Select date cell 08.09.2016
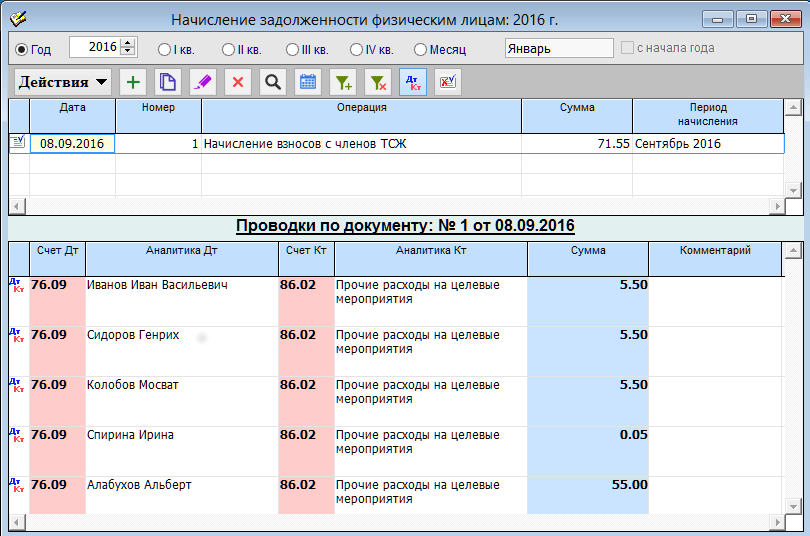 (72, 144)
